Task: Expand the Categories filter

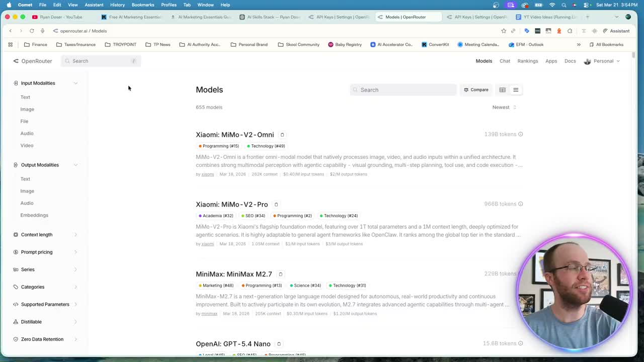Action: (45, 287)
